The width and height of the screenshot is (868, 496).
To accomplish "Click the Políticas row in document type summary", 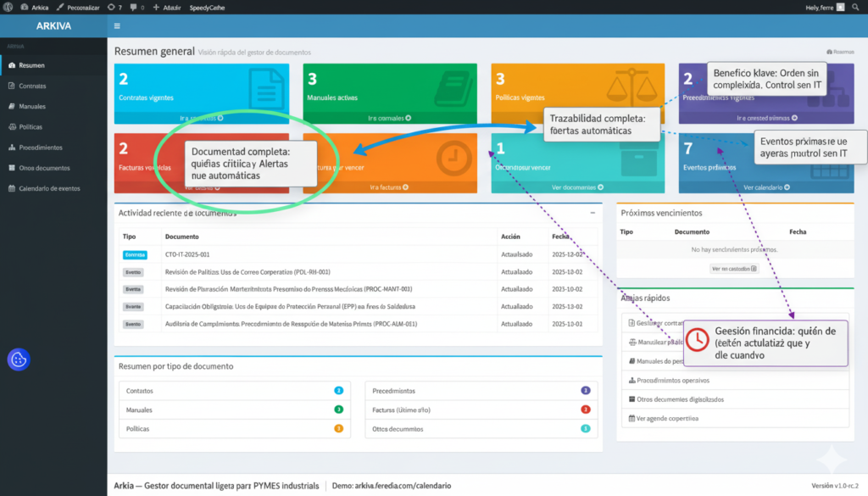I will click(x=235, y=428).
